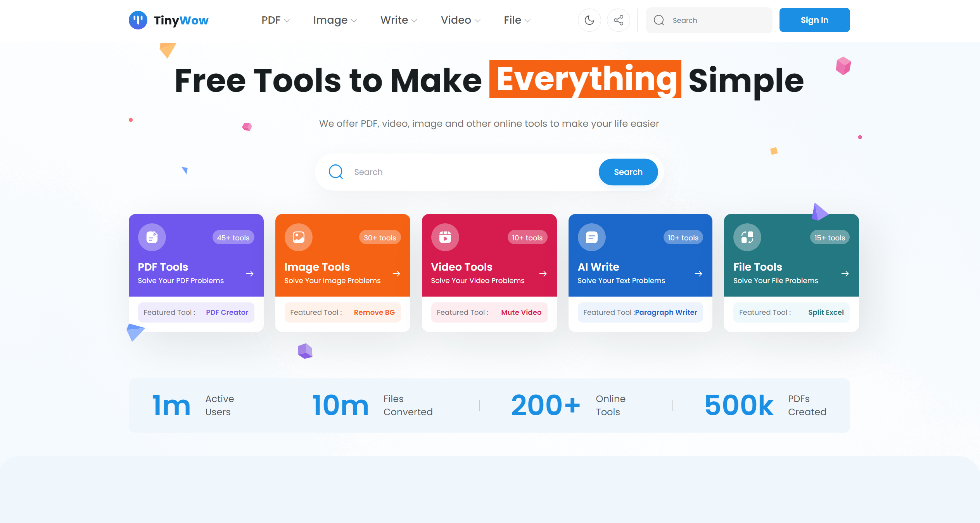Click the TinyWow logo icon

(x=138, y=20)
